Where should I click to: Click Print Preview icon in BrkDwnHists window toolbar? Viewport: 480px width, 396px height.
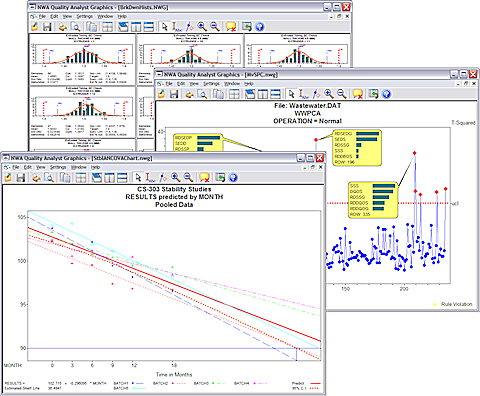point(75,27)
